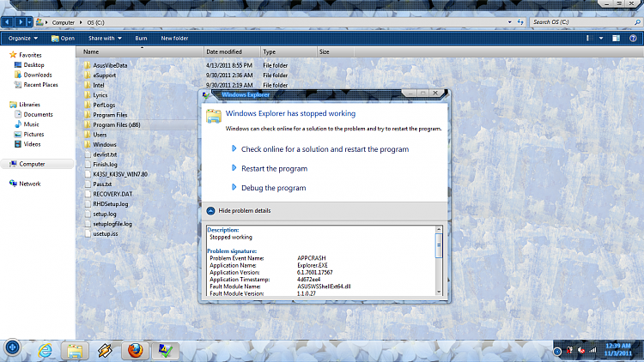Select the Users folder
This screenshot has height=362, width=644.
[x=95, y=135]
